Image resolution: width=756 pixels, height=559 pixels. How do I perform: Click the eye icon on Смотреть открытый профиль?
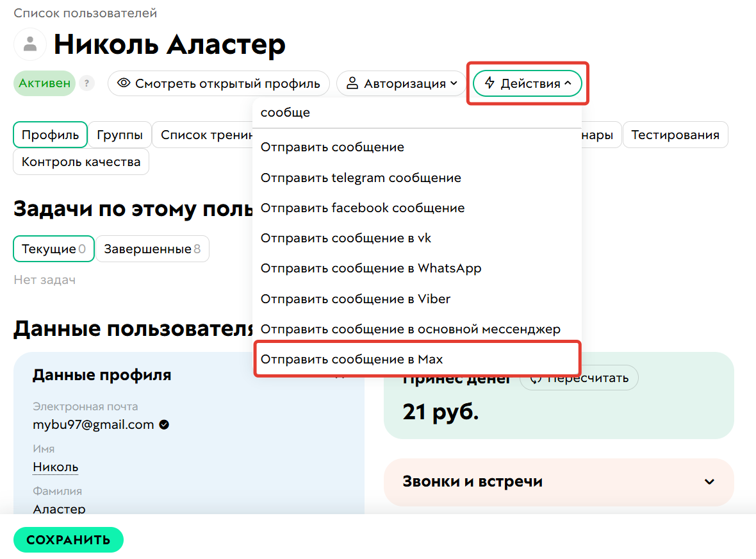point(124,83)
